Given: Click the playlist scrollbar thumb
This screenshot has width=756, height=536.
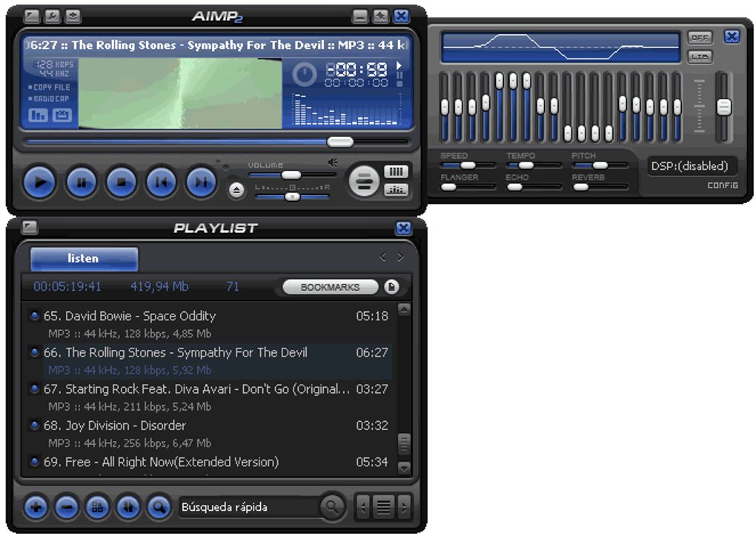Looking at the screenshot, I should [x=404, y=444].
